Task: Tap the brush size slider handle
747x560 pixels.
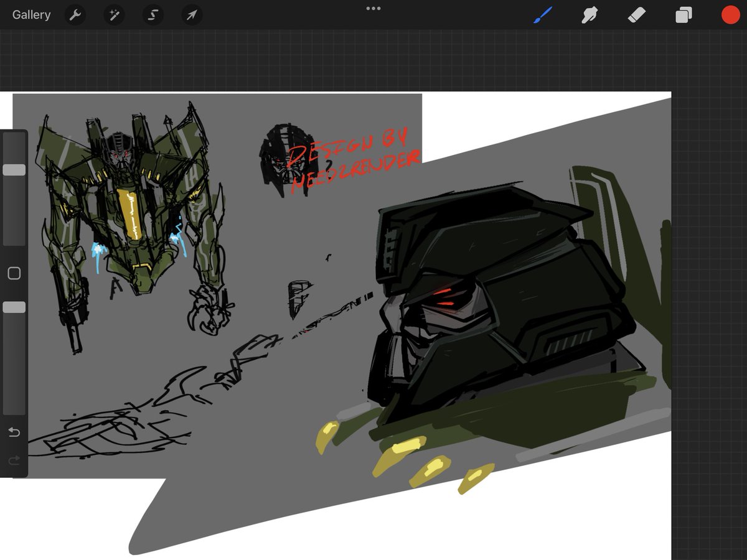Action: pyautogui.click(x=14, y=170)
